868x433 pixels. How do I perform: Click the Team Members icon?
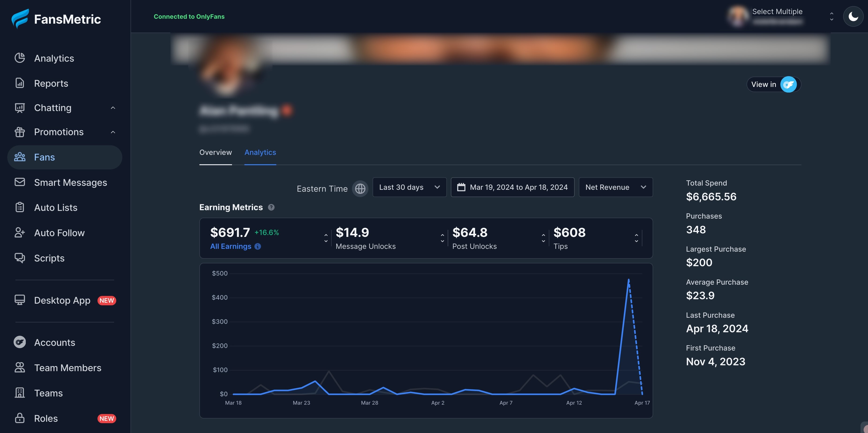click(x=19, y=367)
